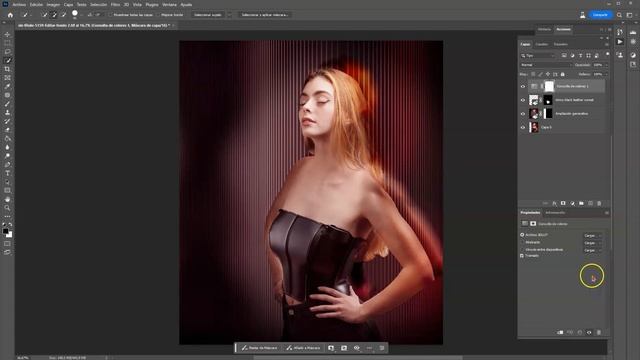Select the Lasso tool
The width and height of the screenshot is (640, 360).
point(7,52)
